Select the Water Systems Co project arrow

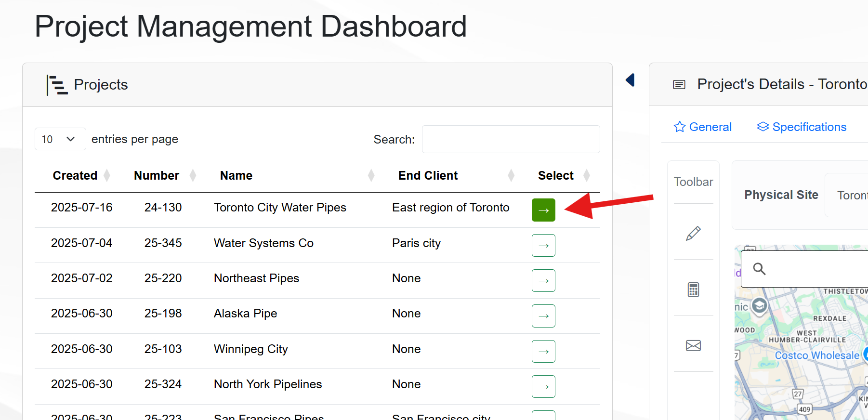coord(543,246)
